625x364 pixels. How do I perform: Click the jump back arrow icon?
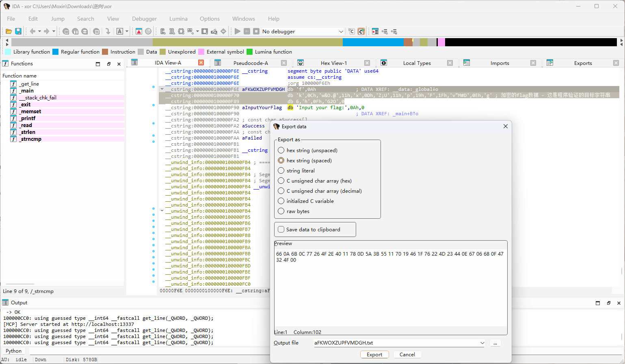(x=32, y=31)
